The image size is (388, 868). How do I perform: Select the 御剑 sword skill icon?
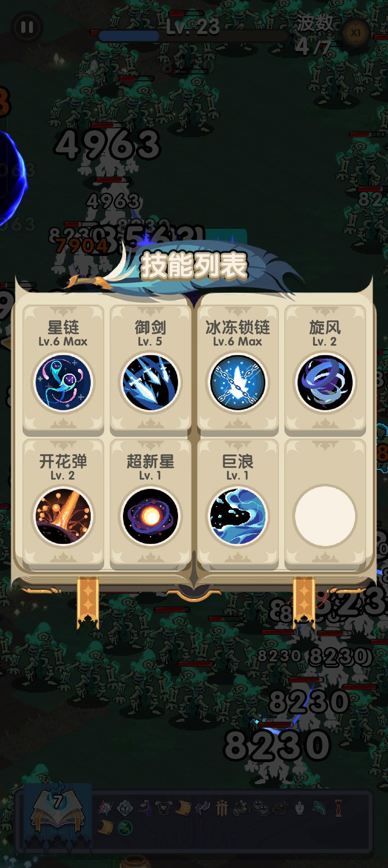[x=150, y=382]
